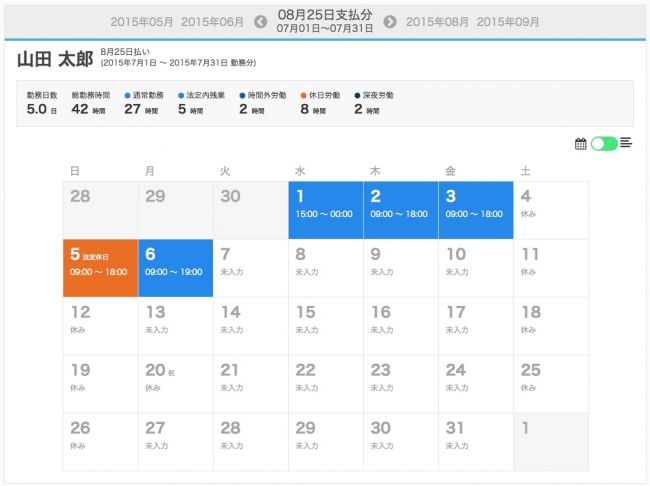Screen dimensions: 650x486
Task: Select July 18 休み cell
Action: [x=551, y=326]
